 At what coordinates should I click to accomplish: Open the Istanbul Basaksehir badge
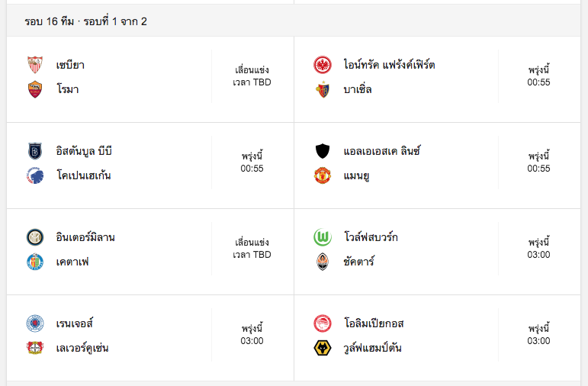[x=35, y=151]
